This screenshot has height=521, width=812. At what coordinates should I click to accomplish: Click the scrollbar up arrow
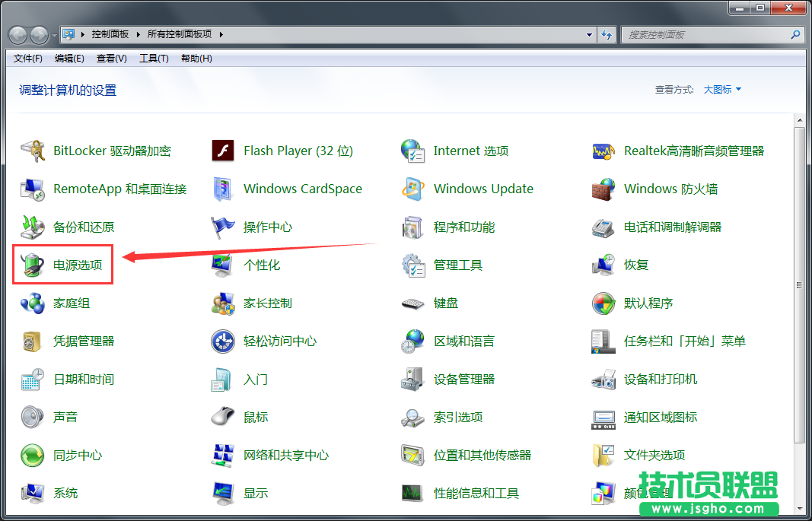[x=801, y=119]
